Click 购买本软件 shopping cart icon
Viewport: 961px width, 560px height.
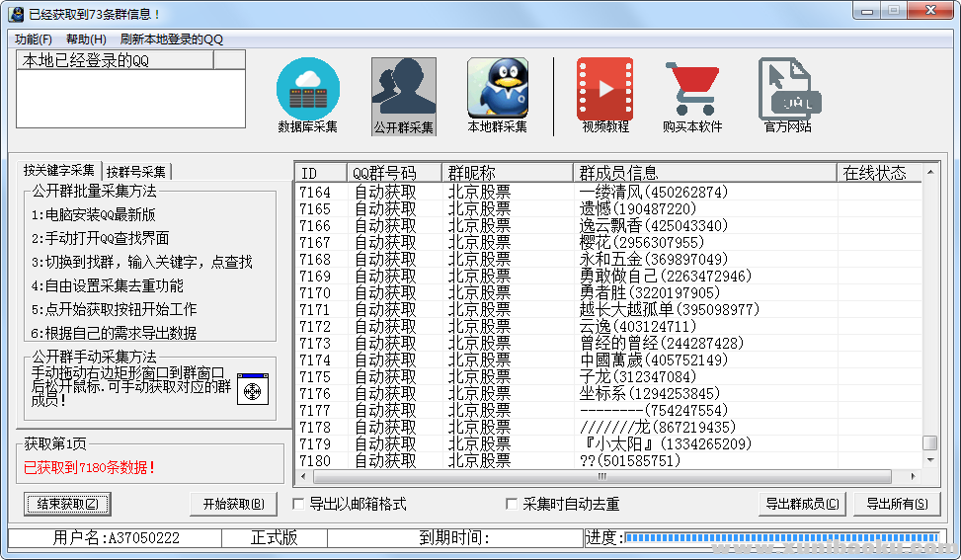(x=691, y=89)
